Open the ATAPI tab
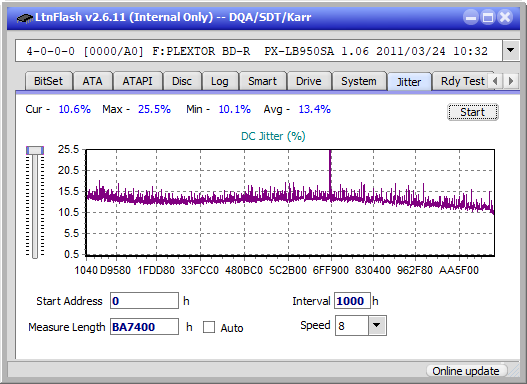 click(x=137, y=81)
